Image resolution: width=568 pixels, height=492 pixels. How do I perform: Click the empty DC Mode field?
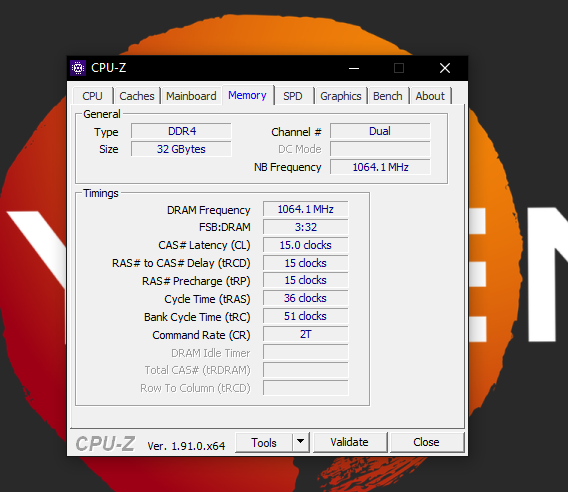coord(380,149)
